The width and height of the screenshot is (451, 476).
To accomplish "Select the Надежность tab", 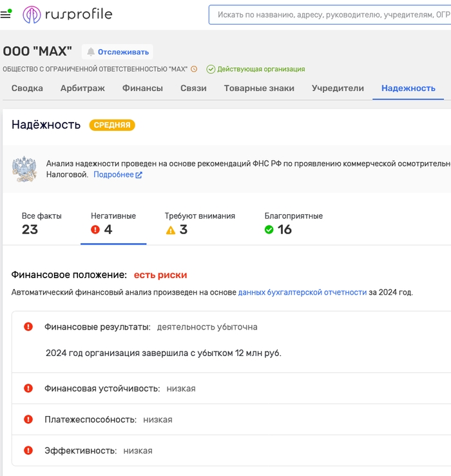I will pos(408,88).
